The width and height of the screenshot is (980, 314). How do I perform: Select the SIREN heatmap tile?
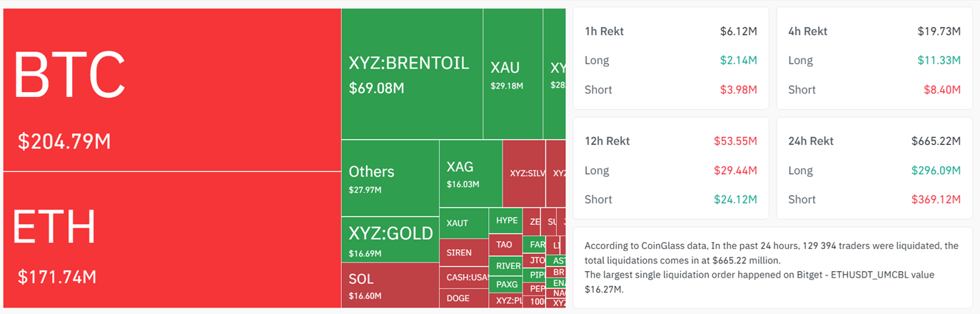(463, 253)
